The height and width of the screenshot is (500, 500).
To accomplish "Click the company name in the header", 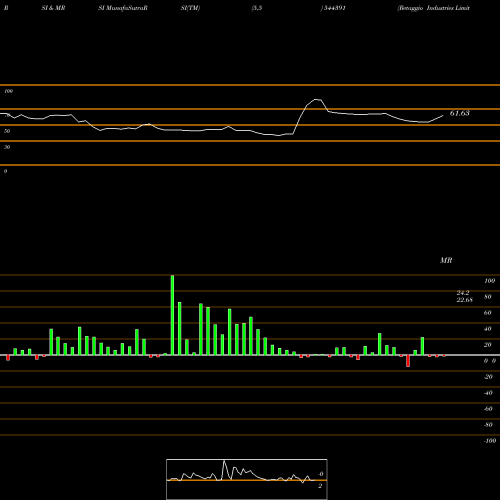I will (434, 8).
